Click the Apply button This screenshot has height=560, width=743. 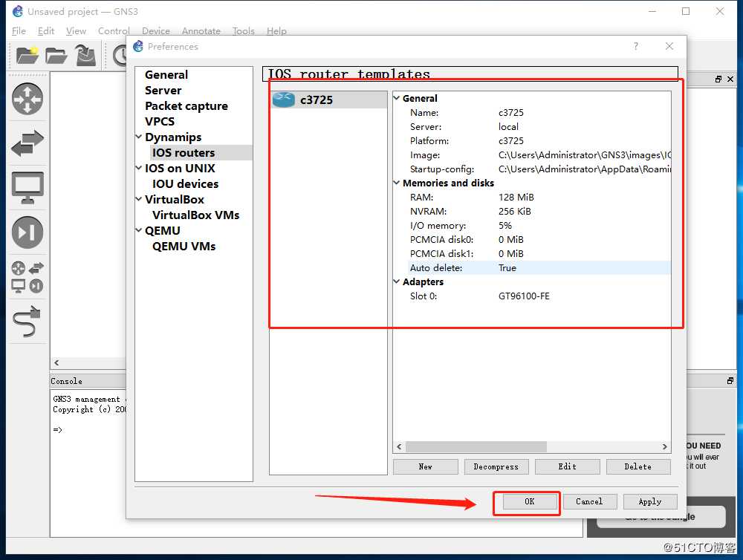coord(650,501)
